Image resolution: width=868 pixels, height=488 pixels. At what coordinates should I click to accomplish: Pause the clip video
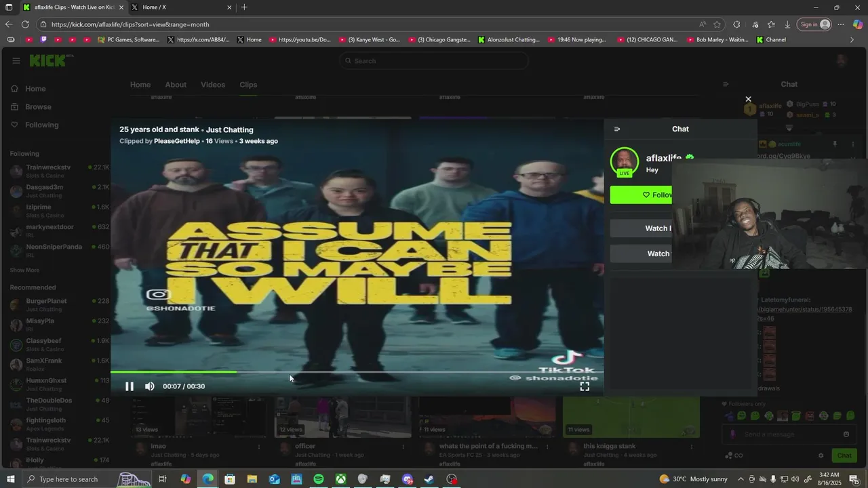(x=130, y=386)
